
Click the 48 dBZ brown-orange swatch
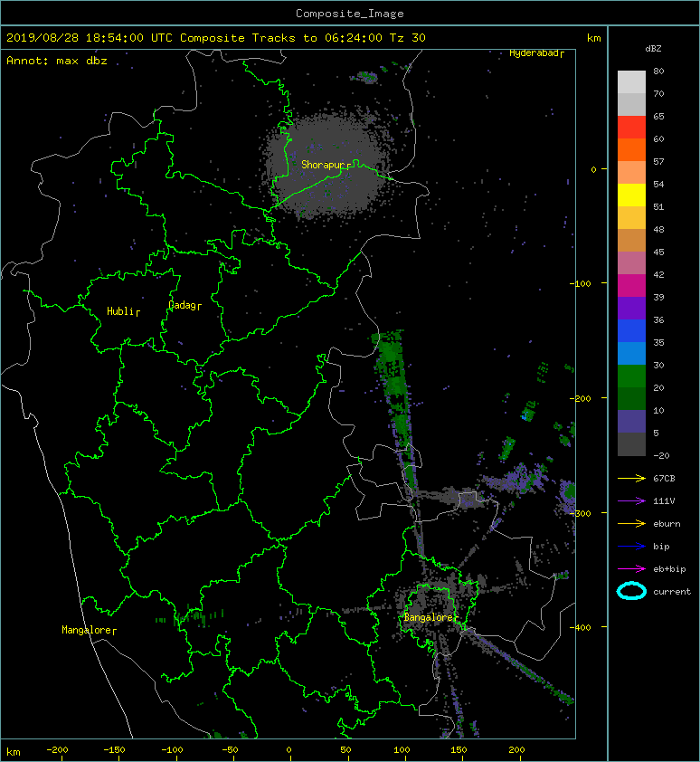[631, 240]
